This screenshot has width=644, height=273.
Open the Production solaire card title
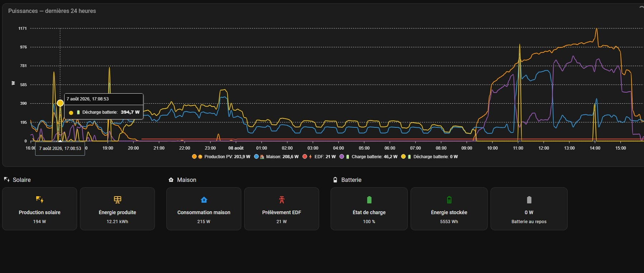[39, 212]
